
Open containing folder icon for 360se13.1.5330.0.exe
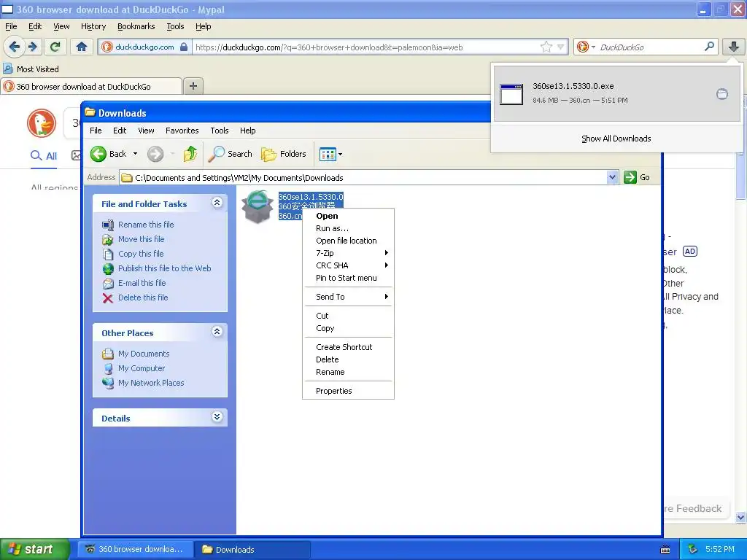(x=721, y=94)
